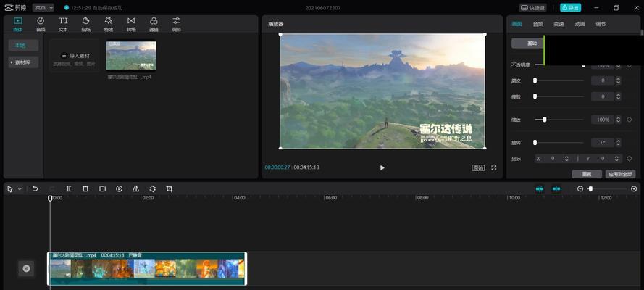The width and height of the screenshot is (644, 290).
Task: Open the 菜单 (Menu) dropdown
Action: (43, 7)
